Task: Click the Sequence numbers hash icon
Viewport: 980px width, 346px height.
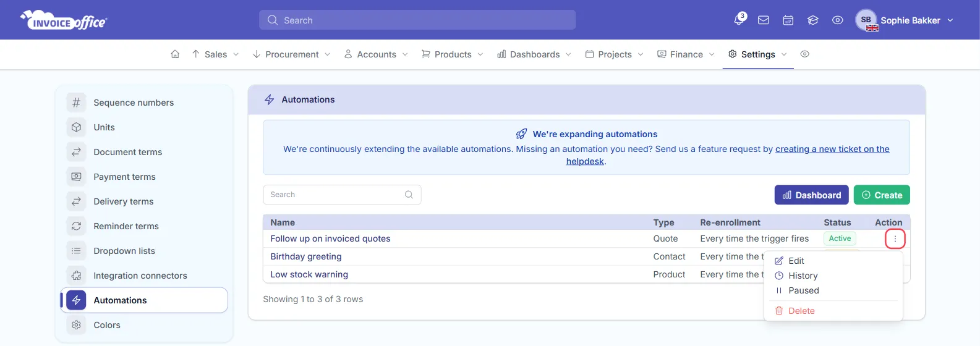Action: point(76,103)
